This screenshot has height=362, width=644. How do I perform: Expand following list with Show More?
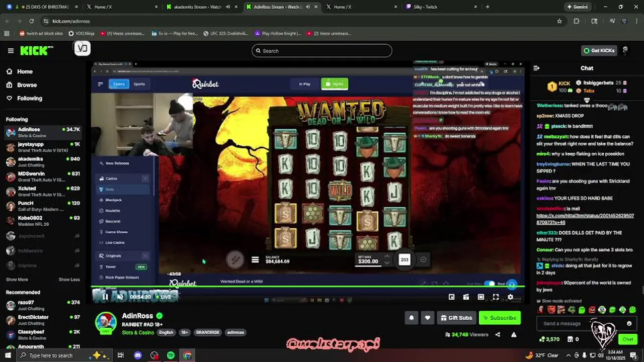coord(17,280)
